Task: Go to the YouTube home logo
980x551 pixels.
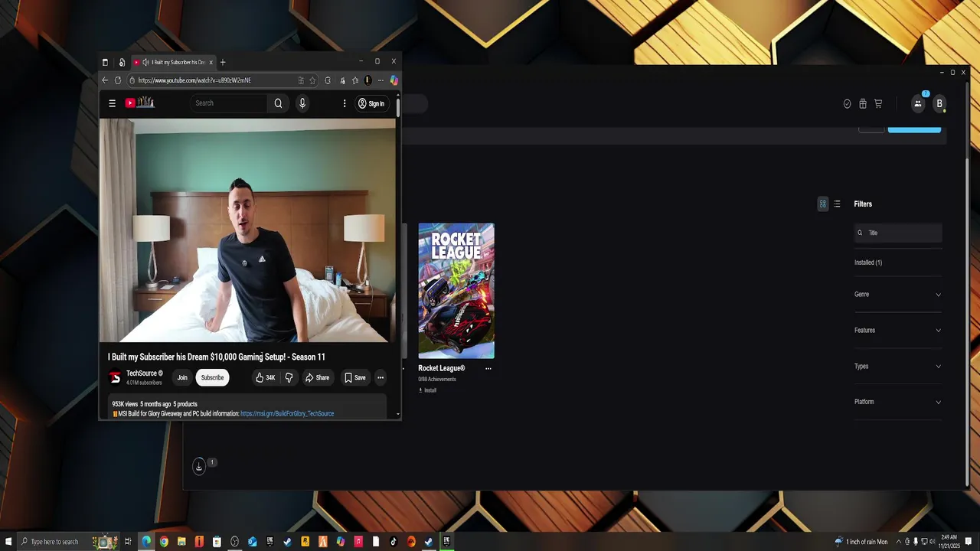Action: [x=140, y=103]
